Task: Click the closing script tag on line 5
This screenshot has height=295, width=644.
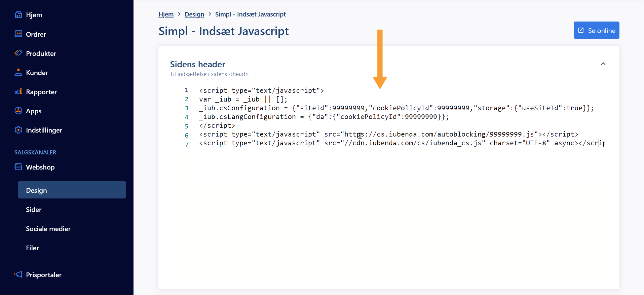Action: coord(217,125)
